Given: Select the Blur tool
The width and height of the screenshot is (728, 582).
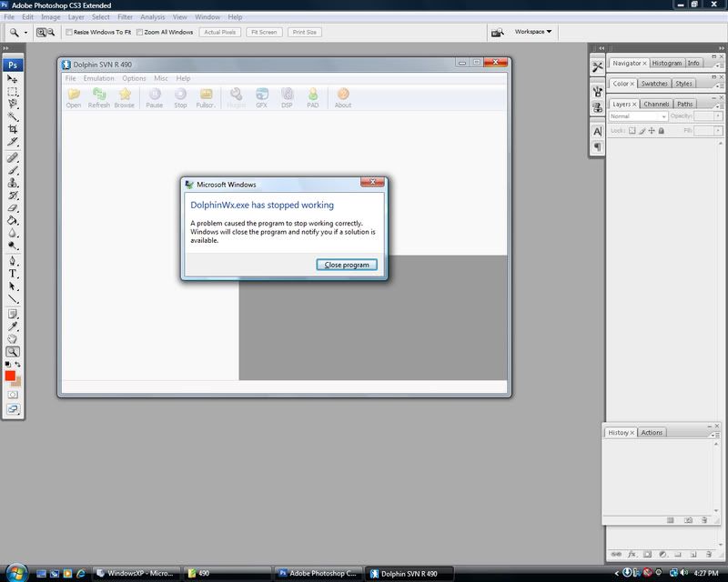Looking at the screenshot, I should click(x=13, y=233).
